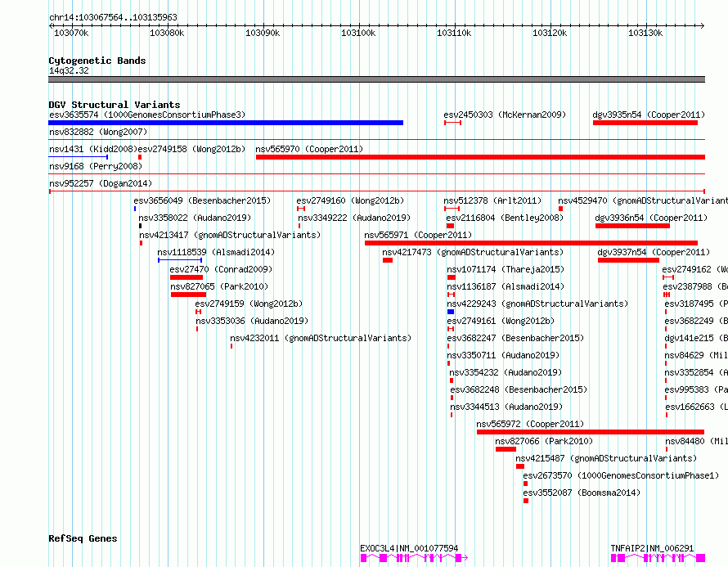Open the esv3635574 1000GenomesConsortiumPhase3 variant label
Screen dimensions: 728x567
(147, 115)
